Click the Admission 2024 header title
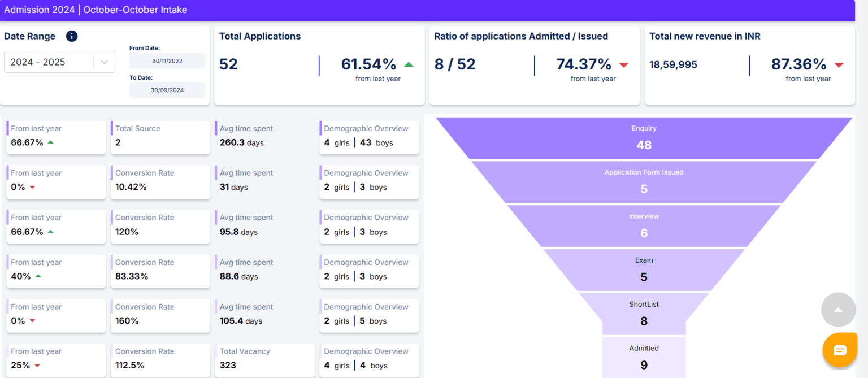 coord(40,10)
